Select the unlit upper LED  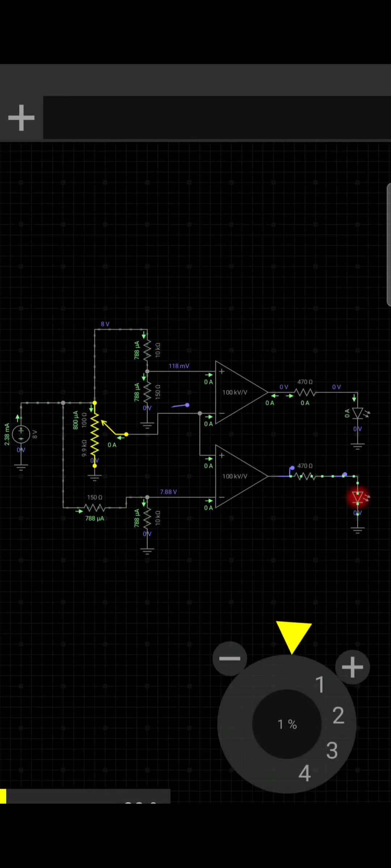358,413
